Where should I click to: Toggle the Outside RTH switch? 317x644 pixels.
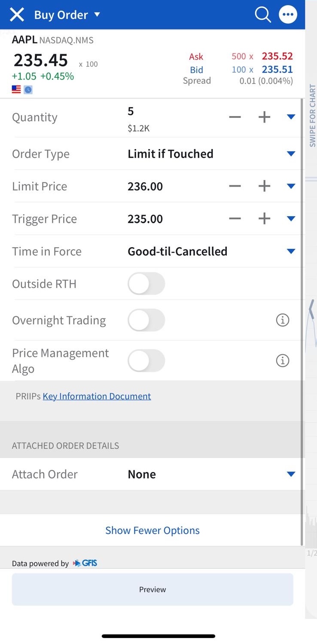click(x=146, y=284)
